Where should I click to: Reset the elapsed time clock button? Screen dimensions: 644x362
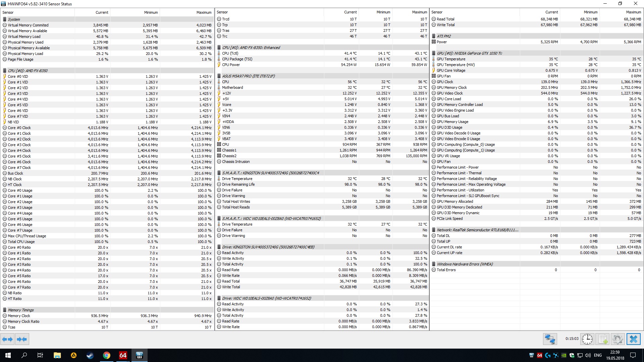pyautogui.click(x=587, y=339)
